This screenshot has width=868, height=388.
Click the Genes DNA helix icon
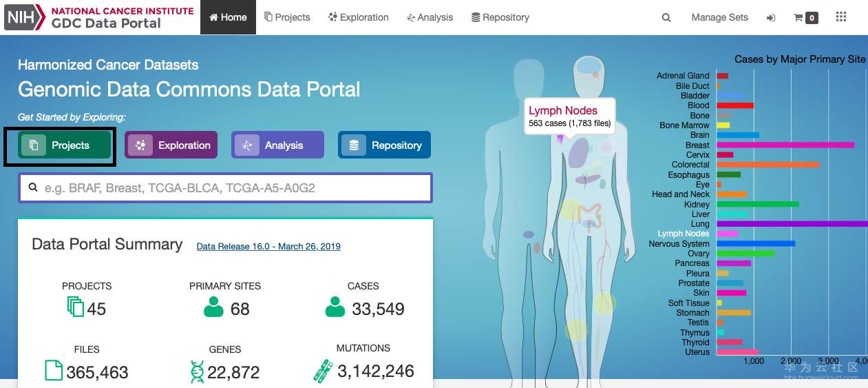click(x=198, y=371)
